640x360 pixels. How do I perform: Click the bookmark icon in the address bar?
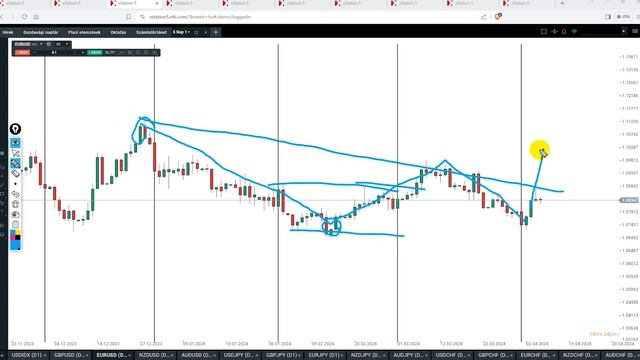pos(129,17)
